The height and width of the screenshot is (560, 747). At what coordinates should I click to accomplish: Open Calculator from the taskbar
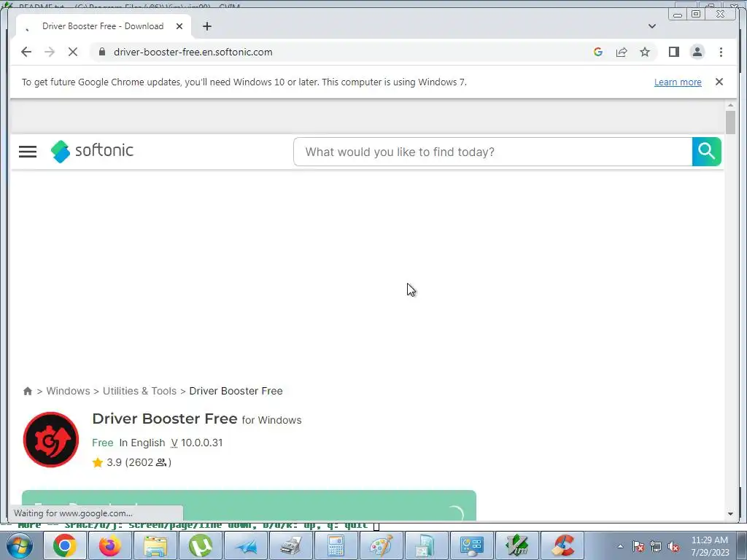click(x=336, y=545)
